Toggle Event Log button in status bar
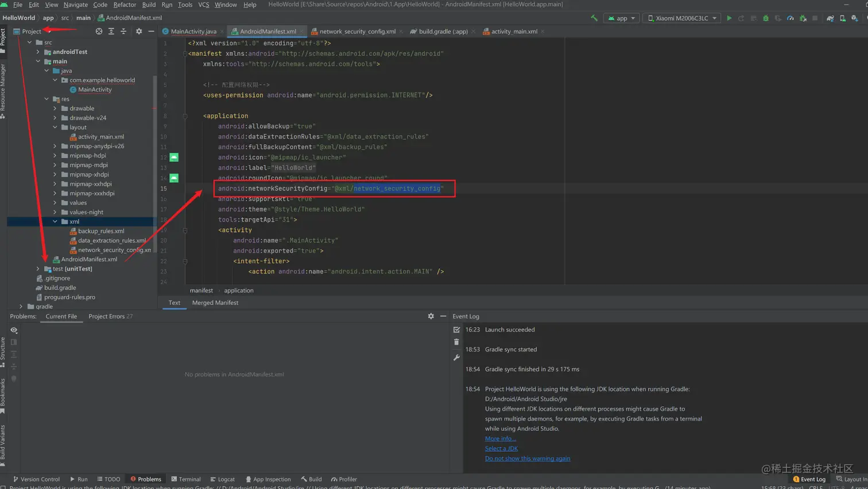Viewport: 868px width, 489px height. coord(809,479)
